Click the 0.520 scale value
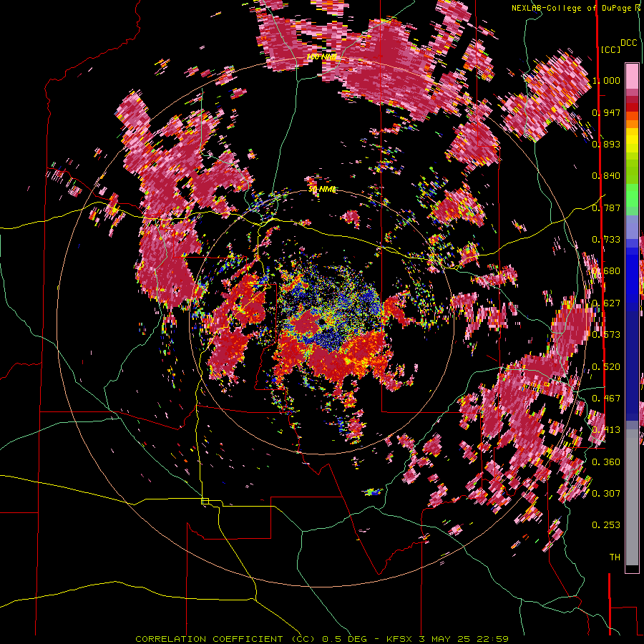Viewport: 644px width, 644px height. coord(606,367)
